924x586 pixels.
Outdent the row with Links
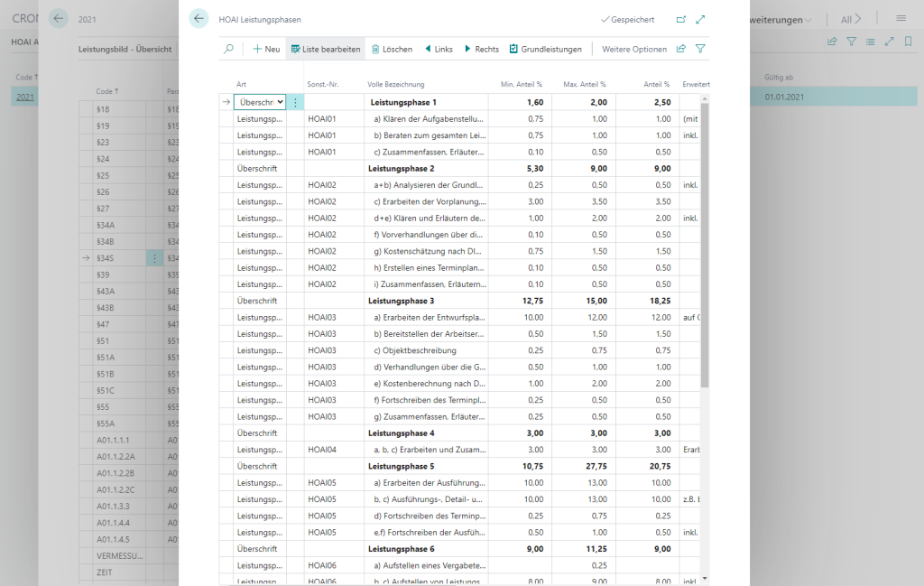(x=439, y=49)
